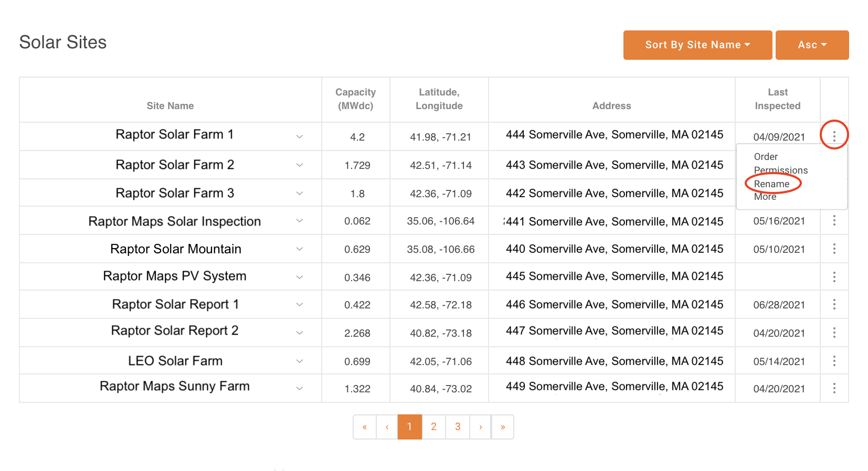Go to the previous page
The height and width of the screenshot is (471, 868).
click(x=387, y=427)
